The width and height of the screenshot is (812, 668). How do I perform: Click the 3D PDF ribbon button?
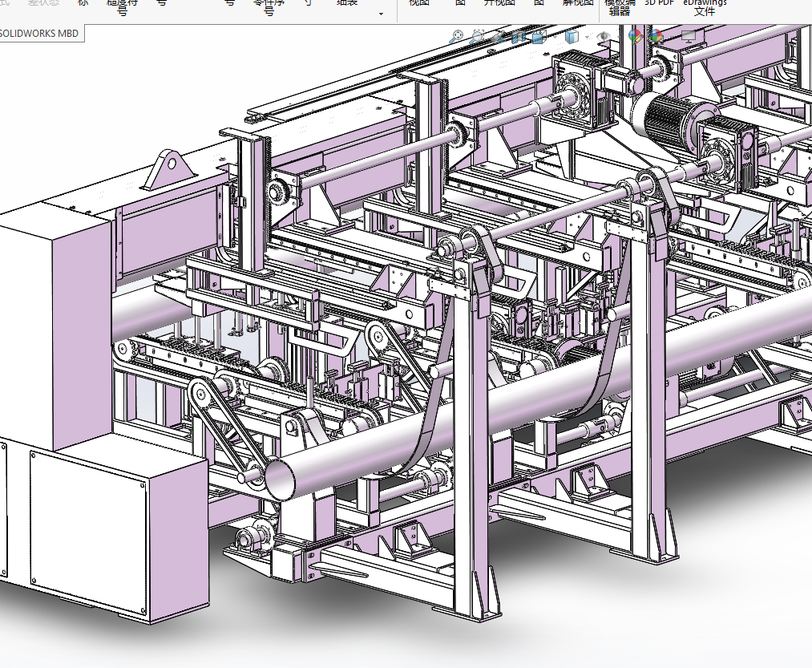(659, 3)
